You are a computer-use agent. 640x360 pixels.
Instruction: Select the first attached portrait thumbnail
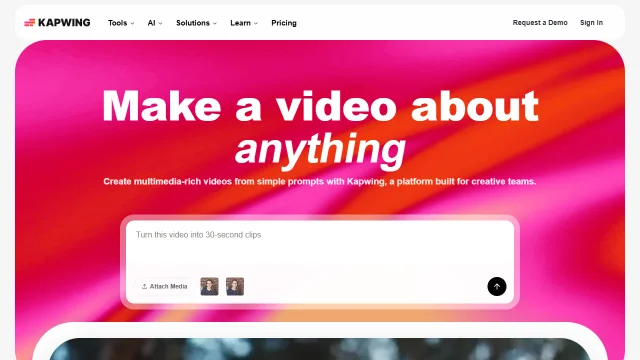(x=209, y=287)
